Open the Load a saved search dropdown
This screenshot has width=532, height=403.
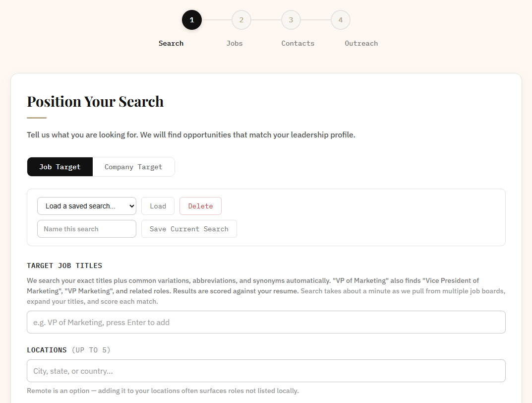coord(87,206)
